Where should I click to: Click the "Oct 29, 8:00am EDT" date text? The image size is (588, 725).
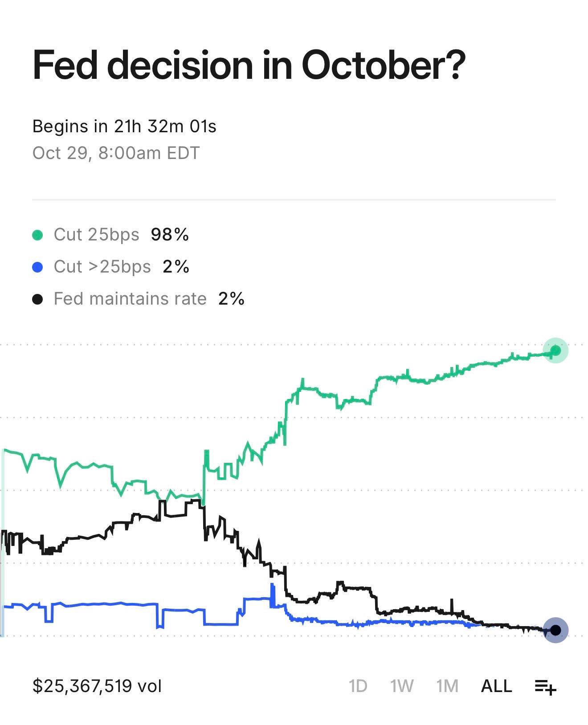point(116,153)
